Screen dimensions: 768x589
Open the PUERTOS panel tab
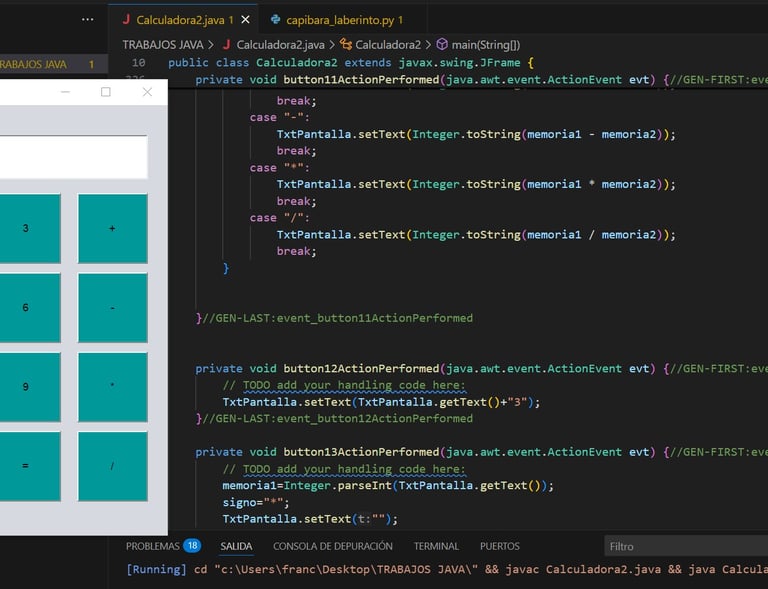499,546
